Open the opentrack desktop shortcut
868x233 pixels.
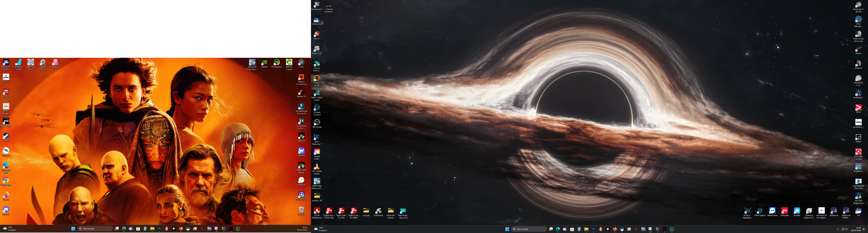point(55,64)
